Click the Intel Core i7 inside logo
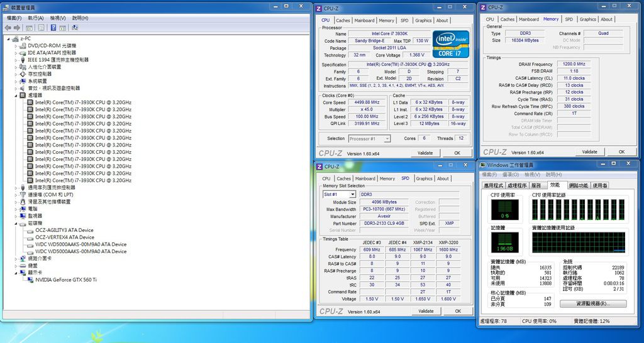The image size is (644, 343). pyautogui.click(x=450, y=45)
